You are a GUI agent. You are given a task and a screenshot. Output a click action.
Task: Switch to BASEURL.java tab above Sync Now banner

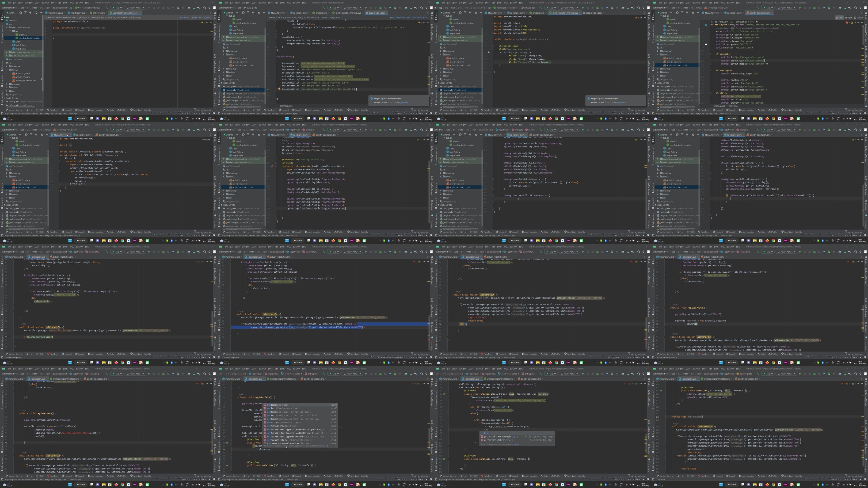coord(97,13)
